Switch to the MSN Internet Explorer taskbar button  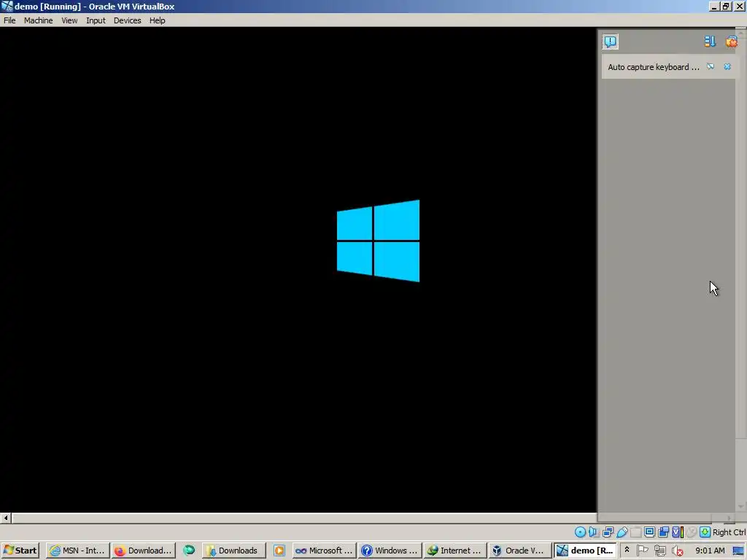[77, 551]
